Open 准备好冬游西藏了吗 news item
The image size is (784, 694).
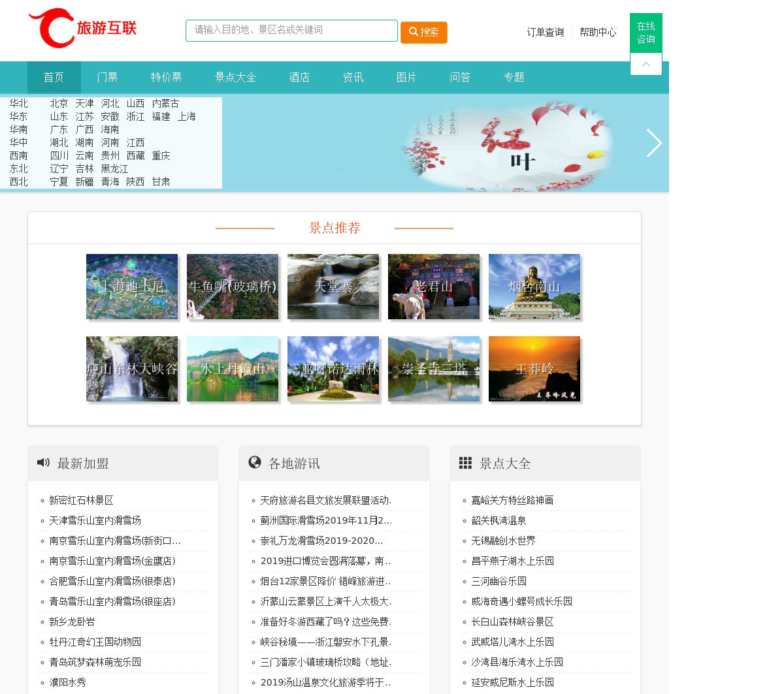tap(326, 622)
